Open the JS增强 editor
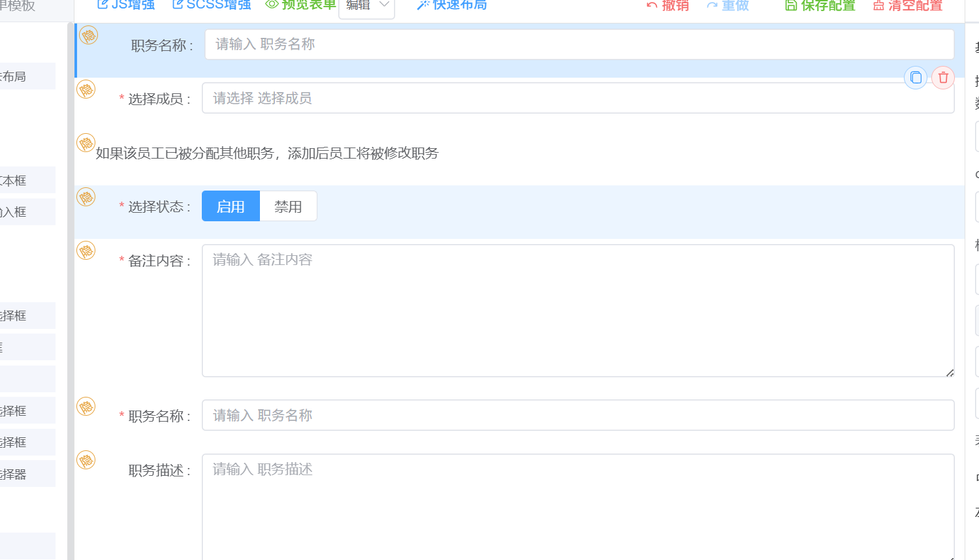Screen dimensions: 979x560 coord(125,5)
